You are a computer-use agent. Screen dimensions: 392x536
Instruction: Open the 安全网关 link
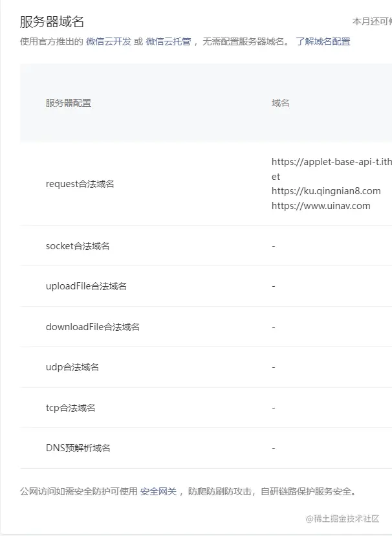[158, 491]
